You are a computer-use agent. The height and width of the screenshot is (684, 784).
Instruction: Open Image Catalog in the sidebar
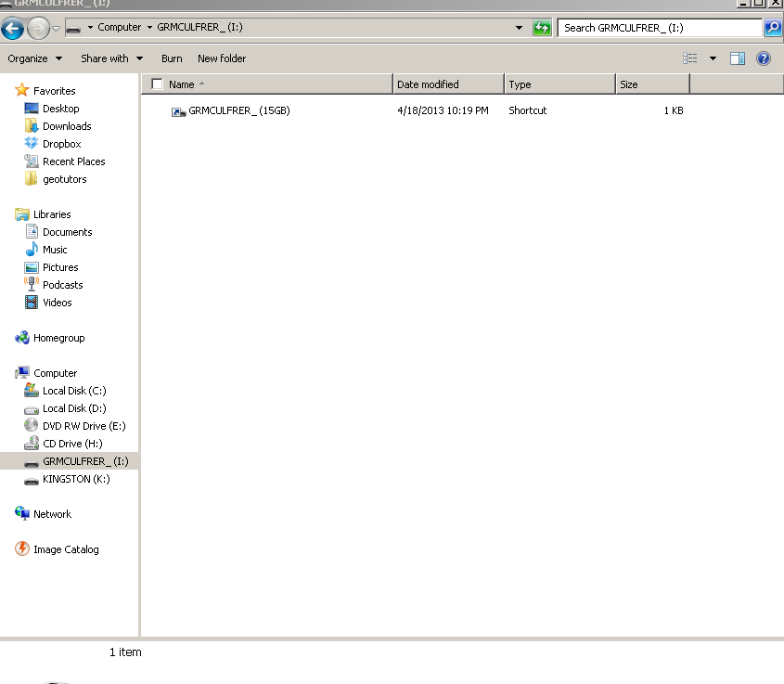(65, 549)
